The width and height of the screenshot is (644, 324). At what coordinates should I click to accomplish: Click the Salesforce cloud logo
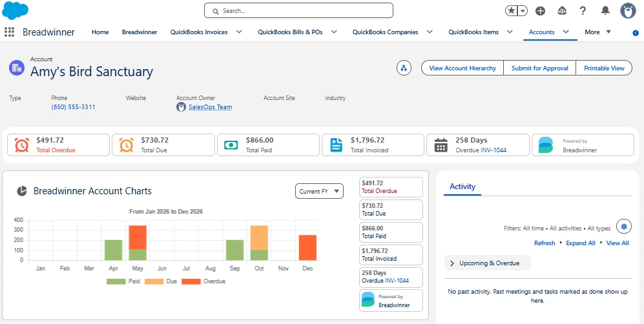pyautogui.click(x=16, y=10)
